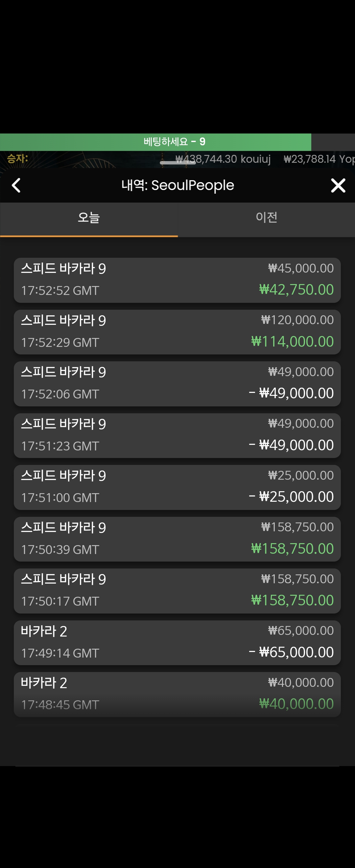Tap the drag handle above history header
Viewport: 355px width, 868px height.
(x=177, y=162)
